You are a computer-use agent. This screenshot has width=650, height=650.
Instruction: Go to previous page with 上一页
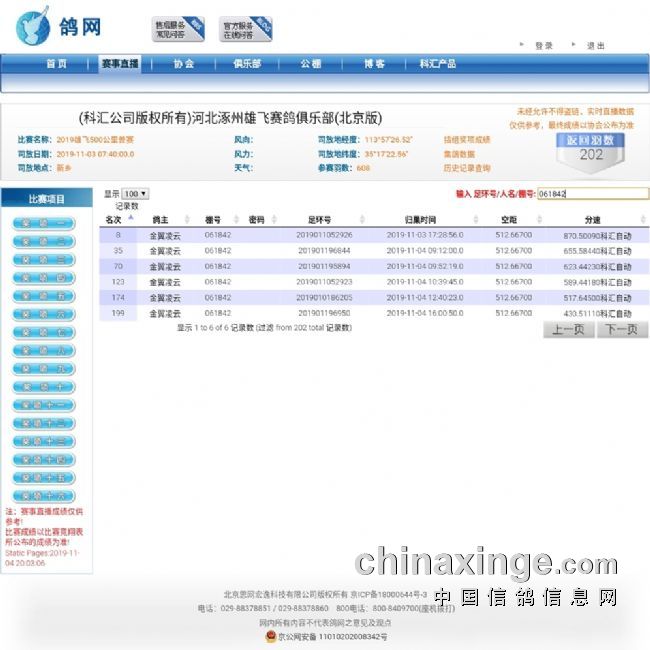click(568, 329)
